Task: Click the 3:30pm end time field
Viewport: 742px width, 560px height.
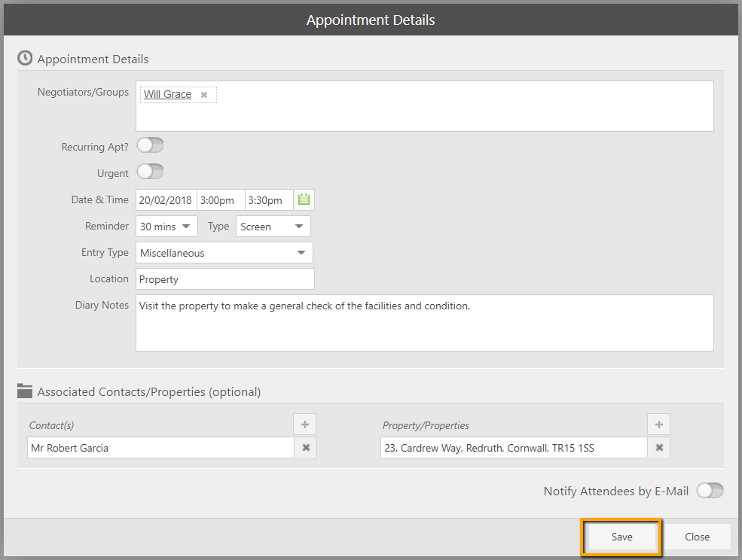Action: [x=268, y=200]
